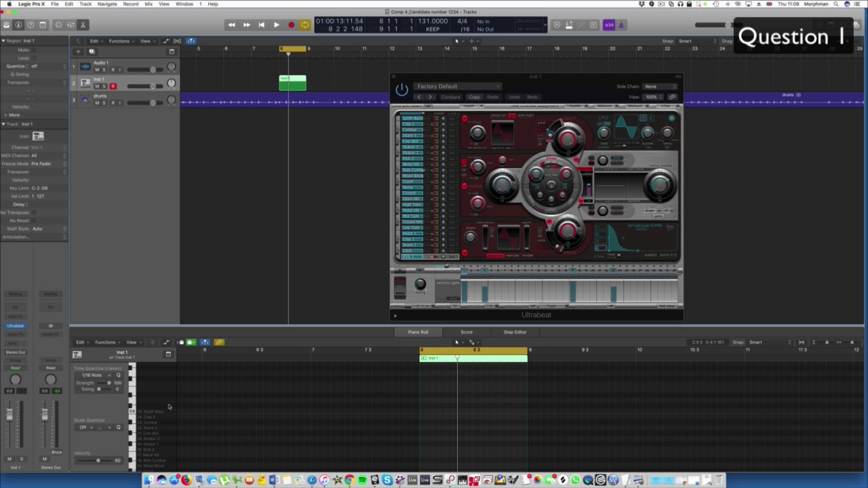
Task: Click the Copy button in plugin header
Action: click(474, 97)
